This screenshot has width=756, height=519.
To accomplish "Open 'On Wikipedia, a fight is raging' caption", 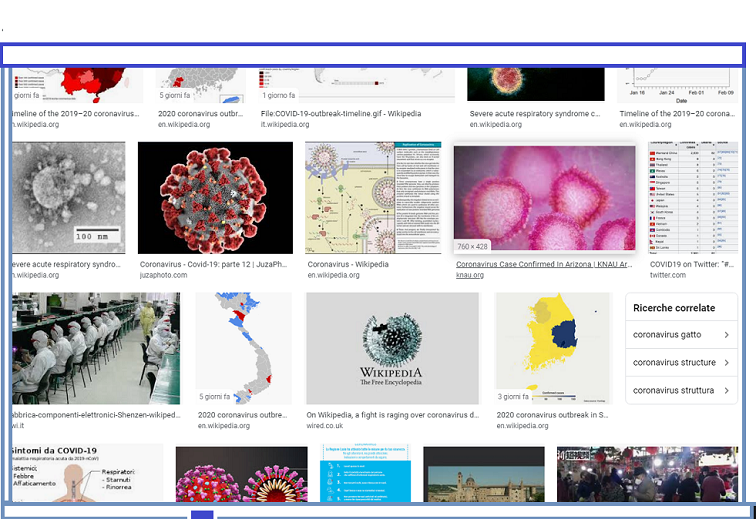I will point(392,415).
